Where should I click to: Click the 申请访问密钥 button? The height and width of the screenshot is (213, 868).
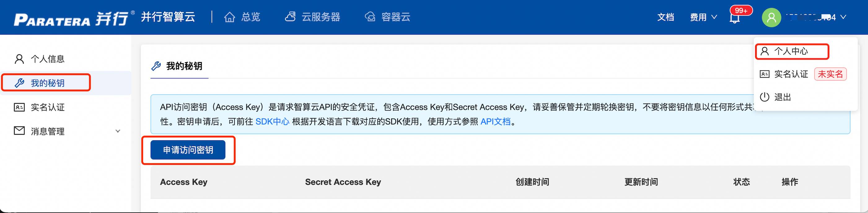click(x=188, y=150)
